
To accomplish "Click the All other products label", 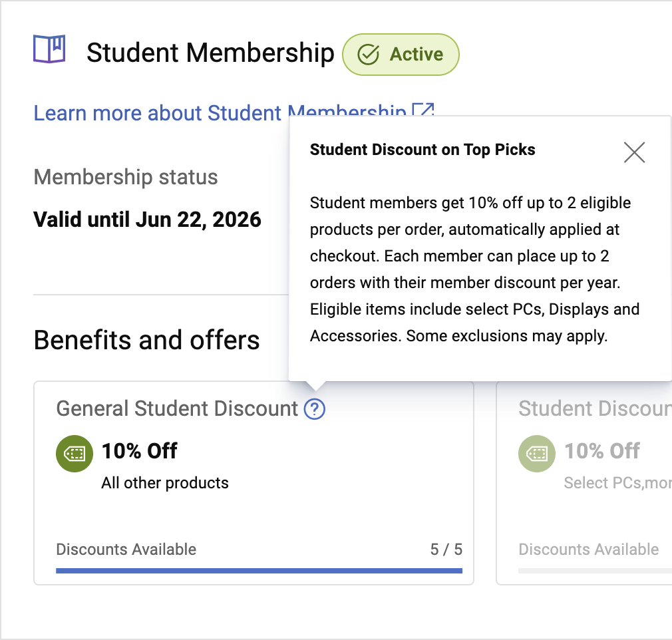I will pyautogui.click(x=164, y=483).
